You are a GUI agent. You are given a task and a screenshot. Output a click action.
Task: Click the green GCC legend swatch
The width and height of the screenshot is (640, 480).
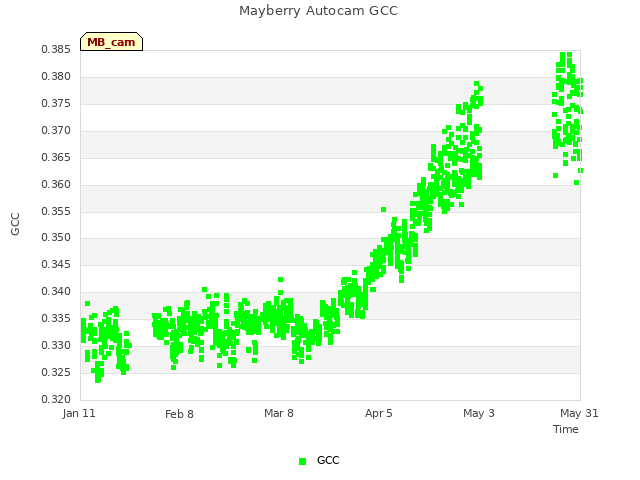(x=302, y=461)
